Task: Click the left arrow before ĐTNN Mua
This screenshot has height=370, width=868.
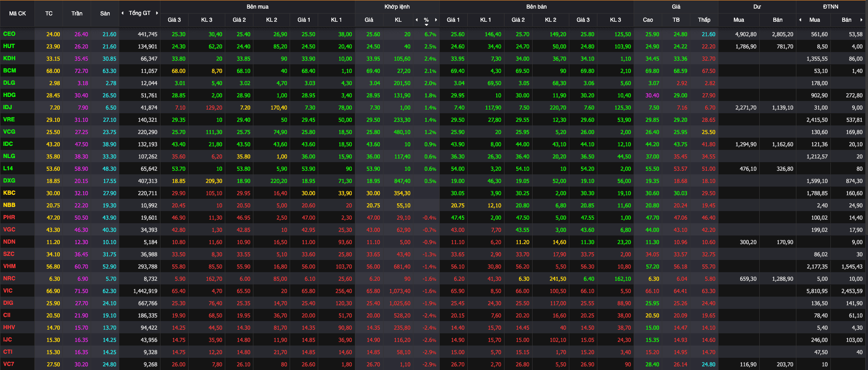Action: coord(800,20)
